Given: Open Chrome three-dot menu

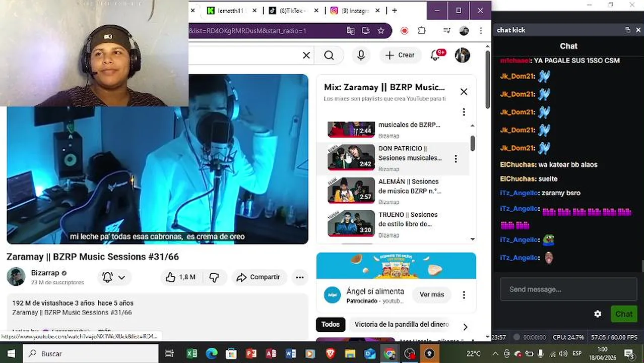Looking at the screenshot, I should click(481, 31).
